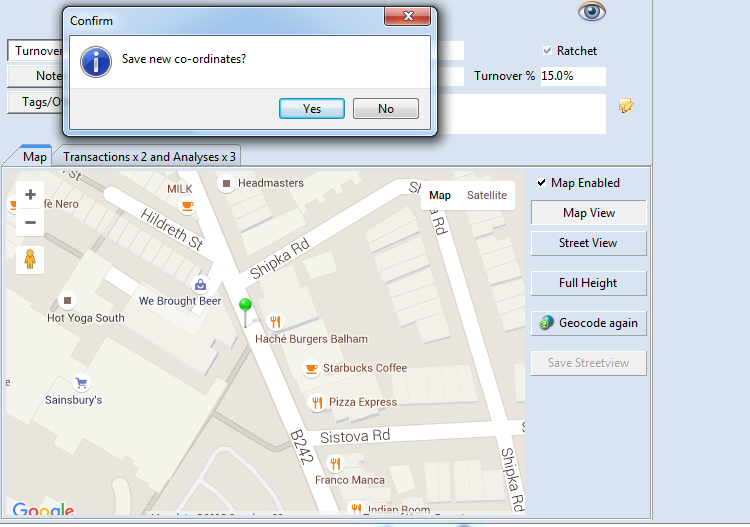
Task: Click the Headmasters marker icon
Action: [x=227, y=183]
